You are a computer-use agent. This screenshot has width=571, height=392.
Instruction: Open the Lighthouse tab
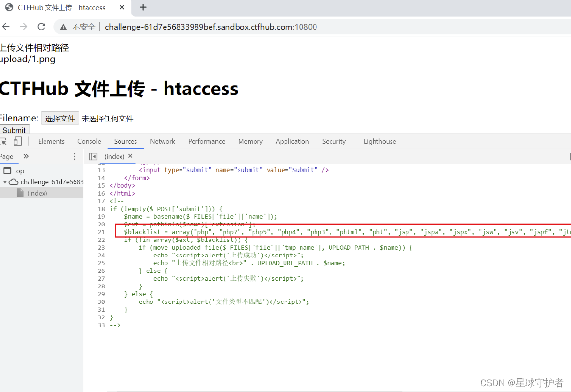pos(380,141)
